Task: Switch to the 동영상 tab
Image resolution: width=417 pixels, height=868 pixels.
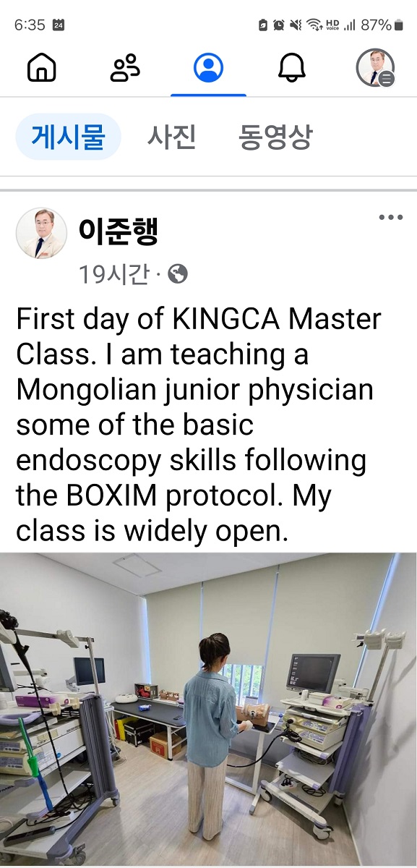Action: click(275, 137)
